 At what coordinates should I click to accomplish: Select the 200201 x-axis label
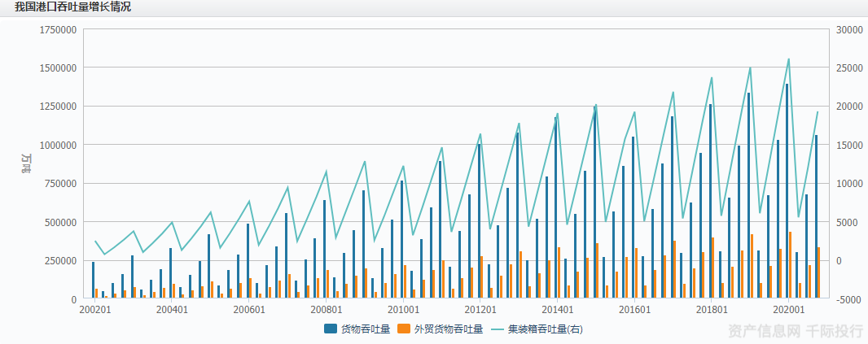94,310
